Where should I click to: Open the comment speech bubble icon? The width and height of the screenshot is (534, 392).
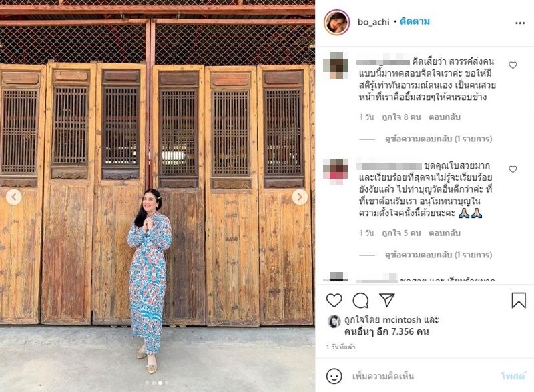(360, 301)
